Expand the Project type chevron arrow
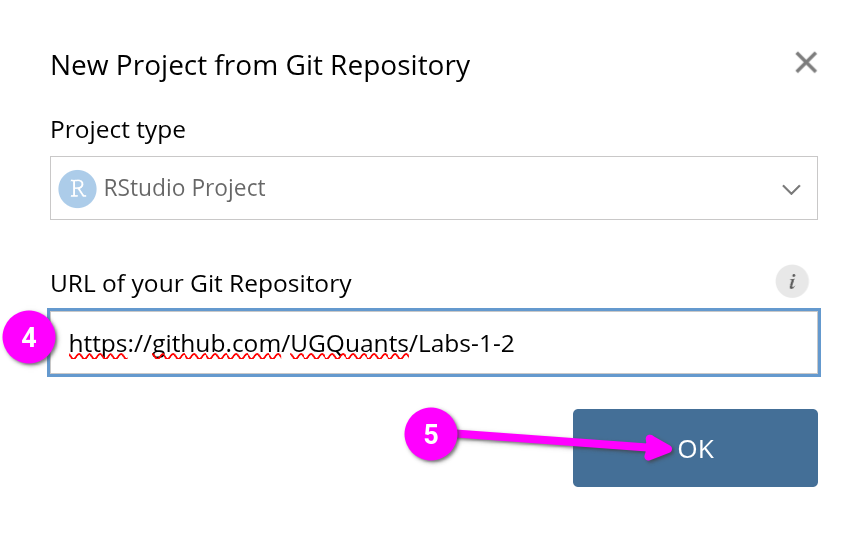 tap(791, 189)
